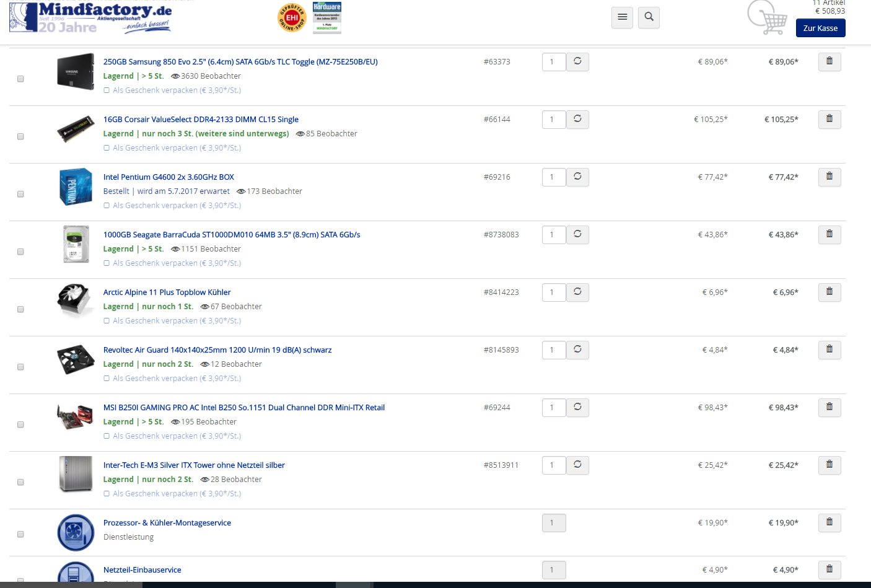Delete Inter-Tech E-M3 case from cart
This screenshot has width=871, height=588.
(x=829, y=465)
